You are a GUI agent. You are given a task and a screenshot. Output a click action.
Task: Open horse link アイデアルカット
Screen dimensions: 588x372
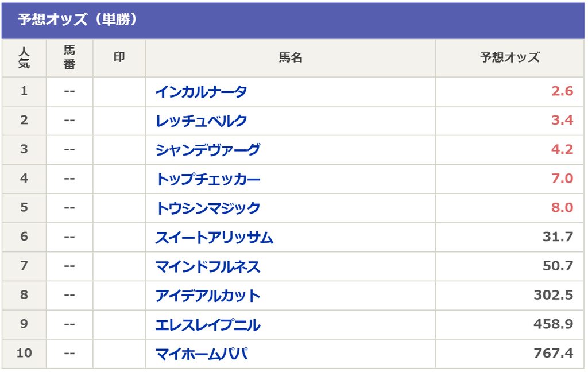[208, 296]
